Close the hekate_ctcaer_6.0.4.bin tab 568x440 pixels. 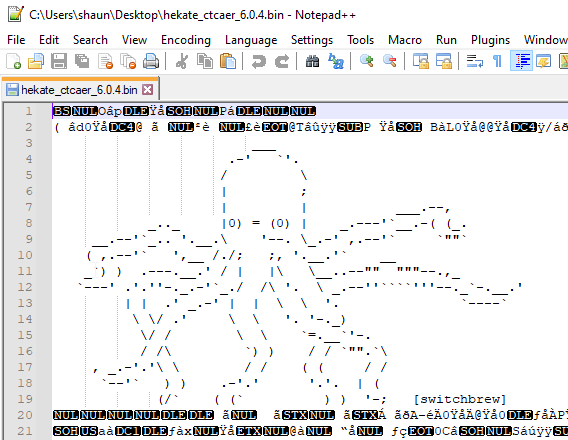pos(147,89)
